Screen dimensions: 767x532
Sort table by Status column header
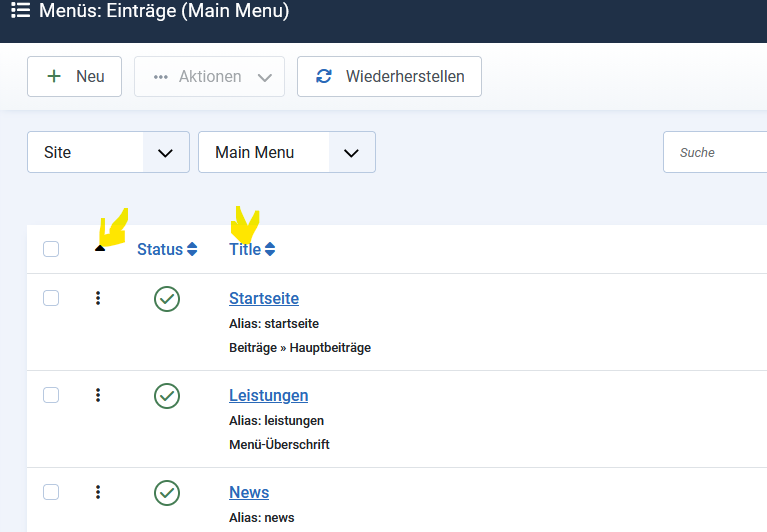click(167, 249)
